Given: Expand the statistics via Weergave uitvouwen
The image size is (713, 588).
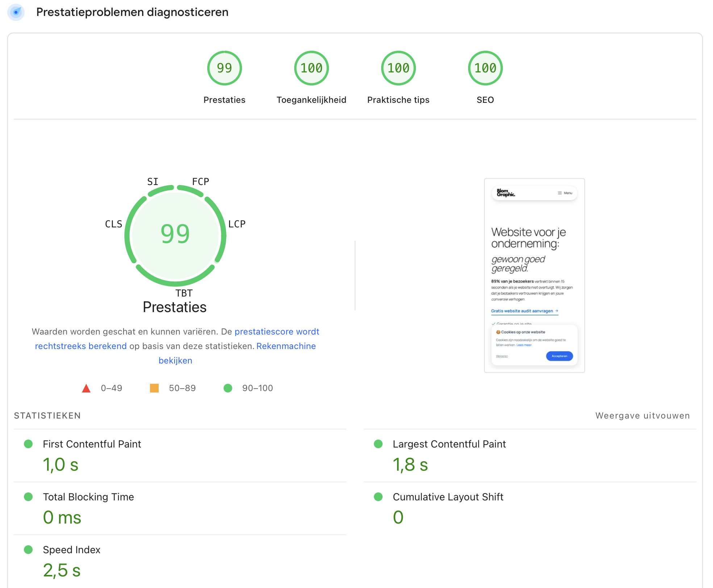Looking at the screenshot, I should click(642, 416).
